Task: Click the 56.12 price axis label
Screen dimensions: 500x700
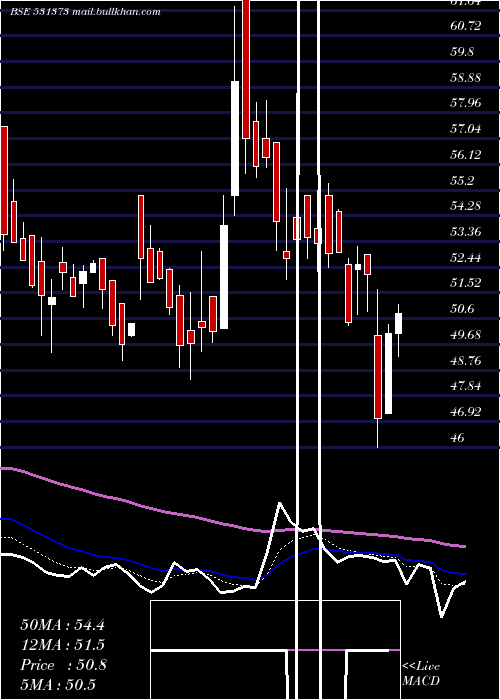Action: [466, 155]
